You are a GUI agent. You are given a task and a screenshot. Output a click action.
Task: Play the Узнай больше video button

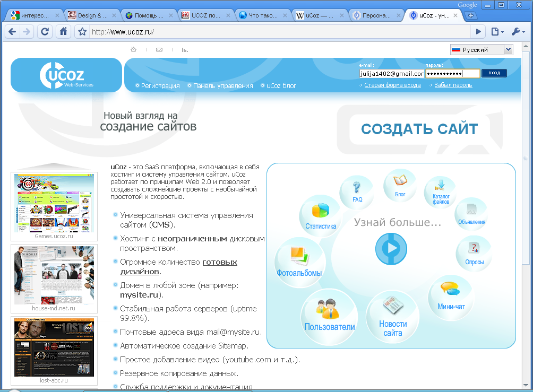(x=391, y=249)
